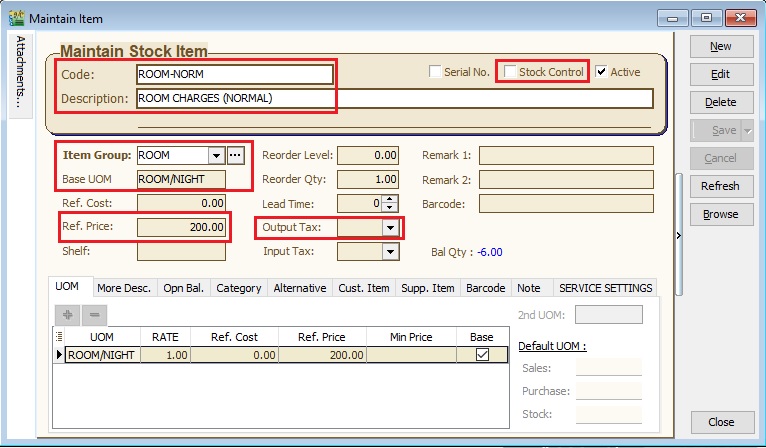This screenshot has width=766, height=448.
Task: Select the Opn Bal. tab
Action: tap(184, 288)
